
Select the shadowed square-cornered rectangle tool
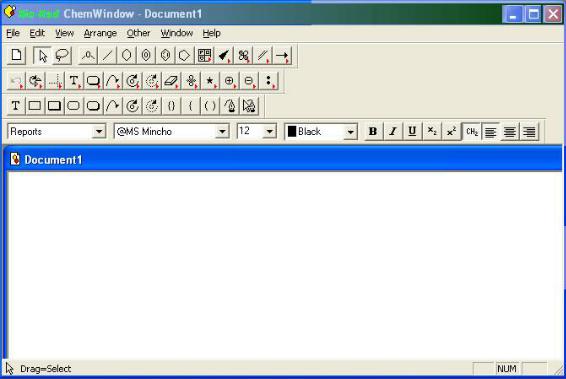tap(55, 106)
